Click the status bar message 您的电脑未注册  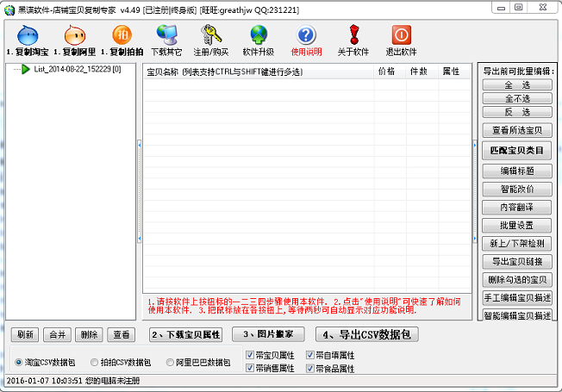pyautogui.click(x=113, y=381)
